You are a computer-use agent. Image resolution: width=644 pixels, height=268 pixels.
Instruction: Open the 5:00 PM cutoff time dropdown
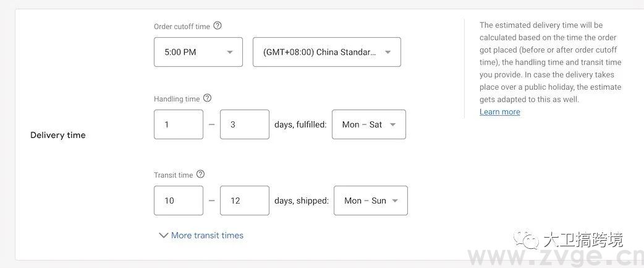pyautogui.click(x=198, y=52)
